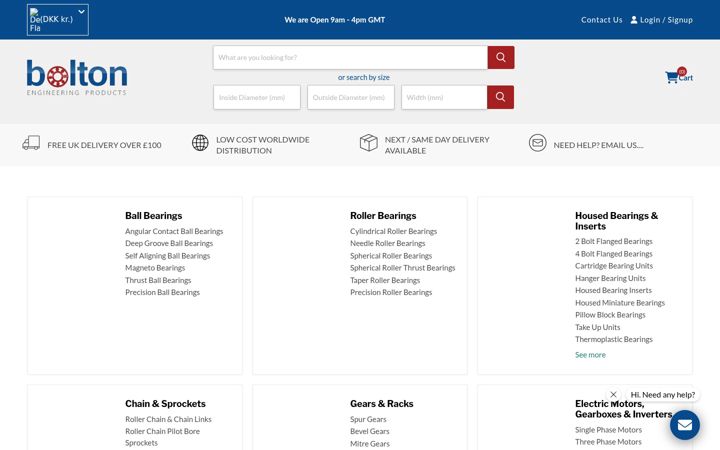Viewport: 720px width, 450px height.
Task: Open Three Phase Motors link
Action: pos(608,442)
